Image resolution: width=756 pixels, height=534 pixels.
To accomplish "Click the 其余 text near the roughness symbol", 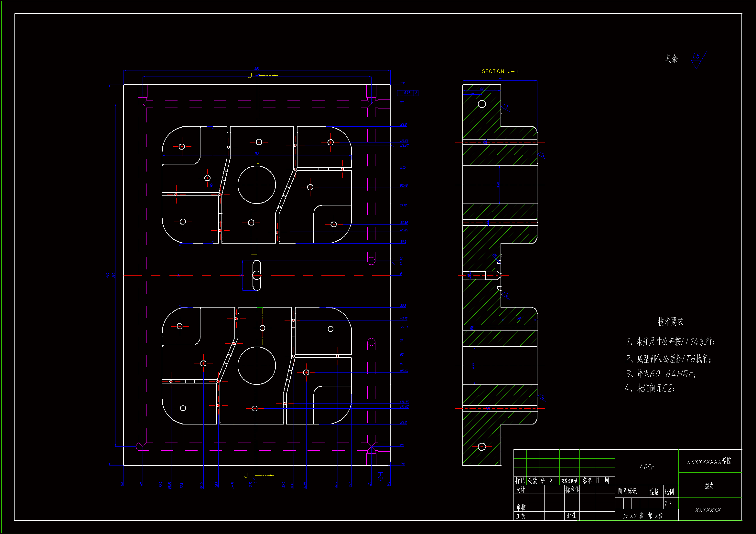I will tap(671, 58).
